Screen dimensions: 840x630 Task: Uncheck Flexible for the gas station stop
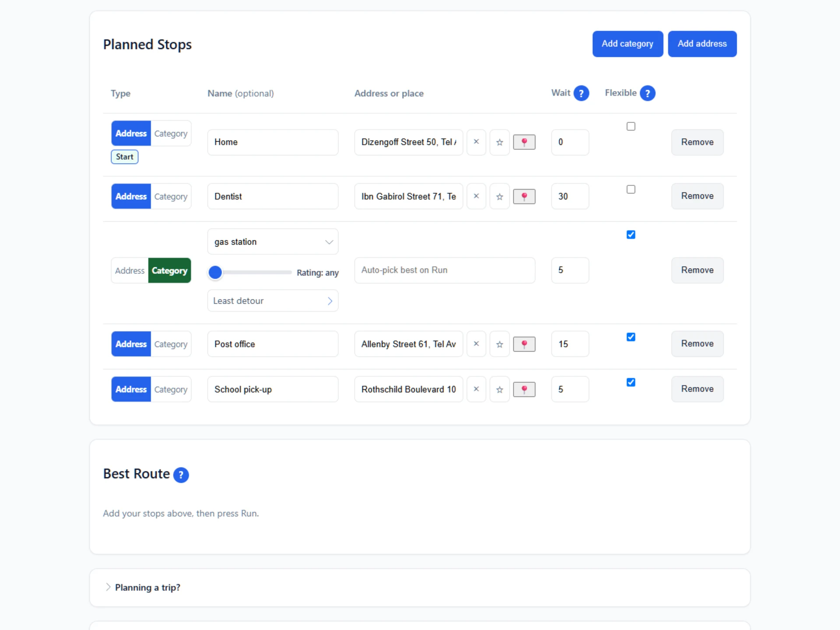point(631,235)
